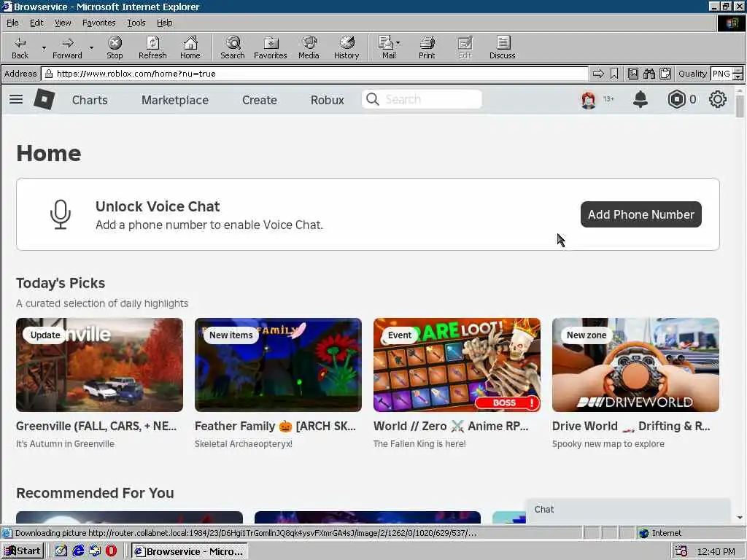Open the Tools menu
747x560 pixels.
tap(136, 23)
